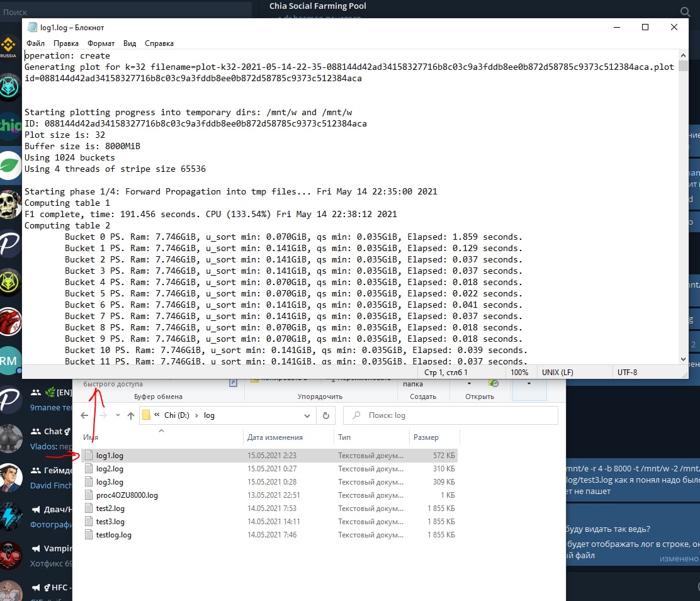Open the Справка menu in Notepad

(159, 43)
